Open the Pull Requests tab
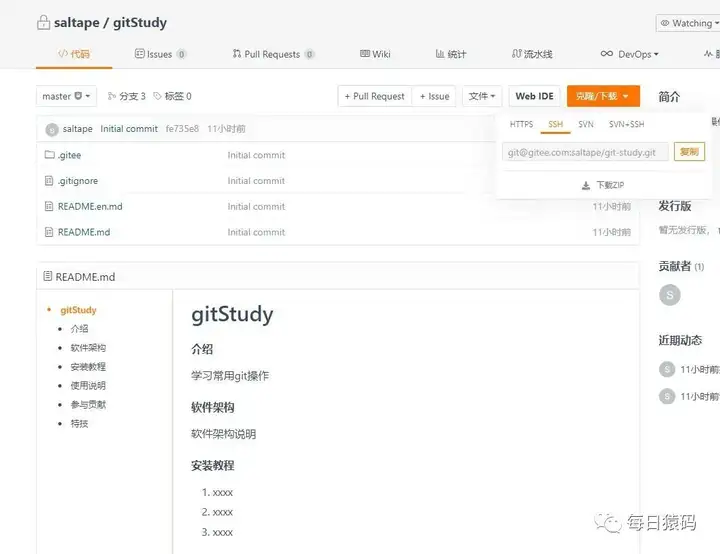This screenshot has height=554, width=720. (273, 54)
